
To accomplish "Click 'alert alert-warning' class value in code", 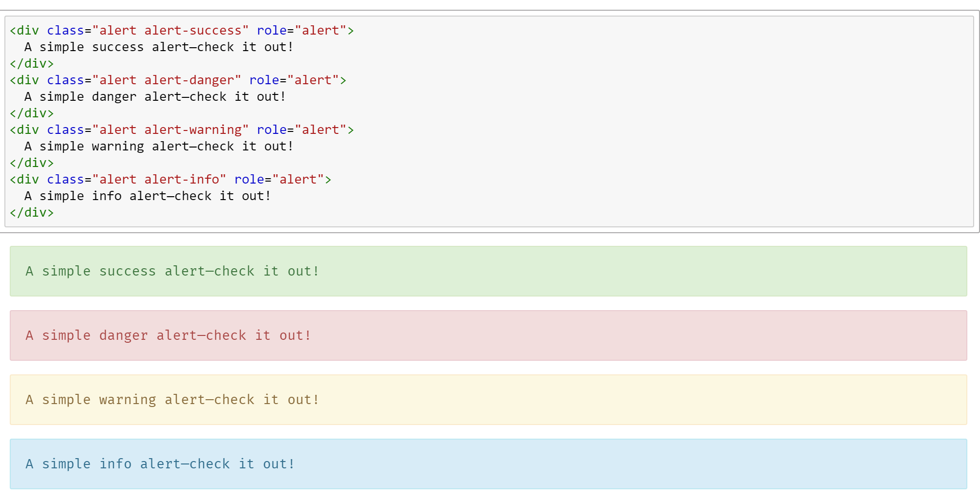I will [171, 130].
